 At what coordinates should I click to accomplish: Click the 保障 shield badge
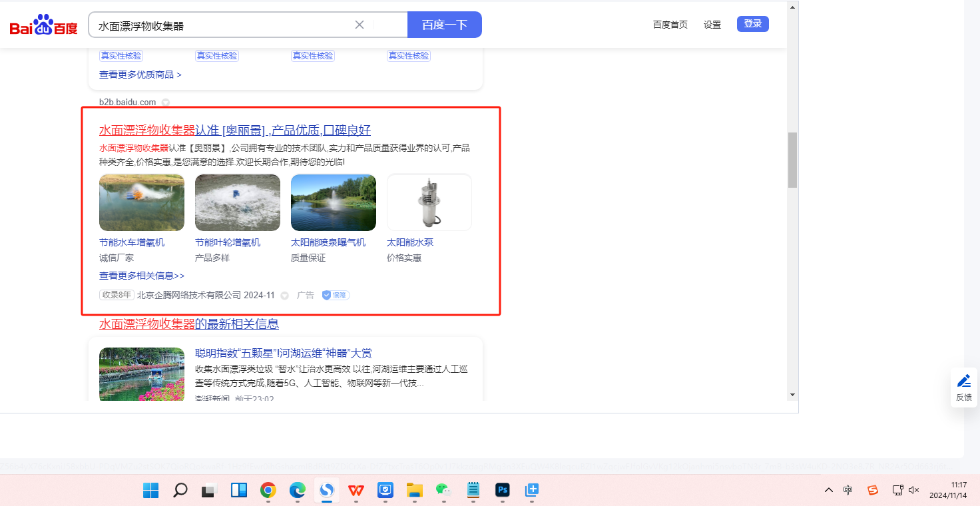(x=336, y=295)
